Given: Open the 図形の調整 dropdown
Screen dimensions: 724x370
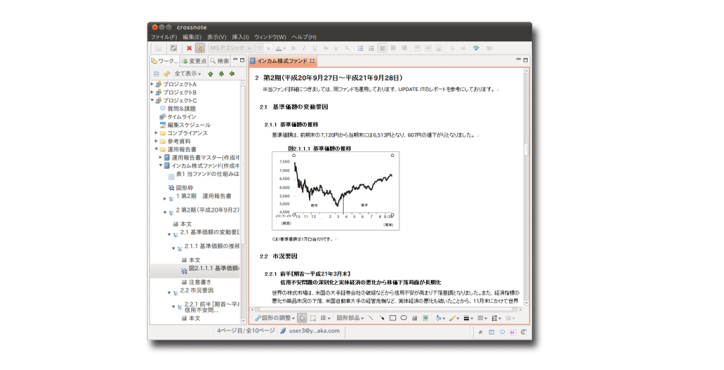Looking at the screenshot, I should (x=275, y=318).
